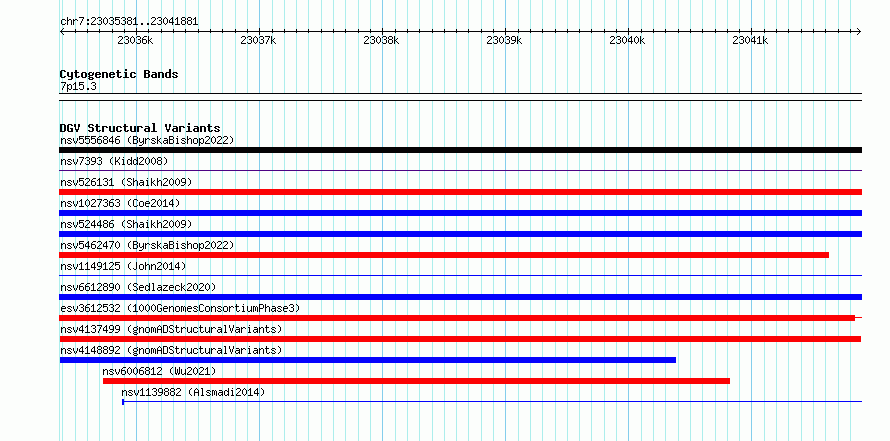
Task: Click the nsv1149125 (John2014) label
Action: coord(123,266)
